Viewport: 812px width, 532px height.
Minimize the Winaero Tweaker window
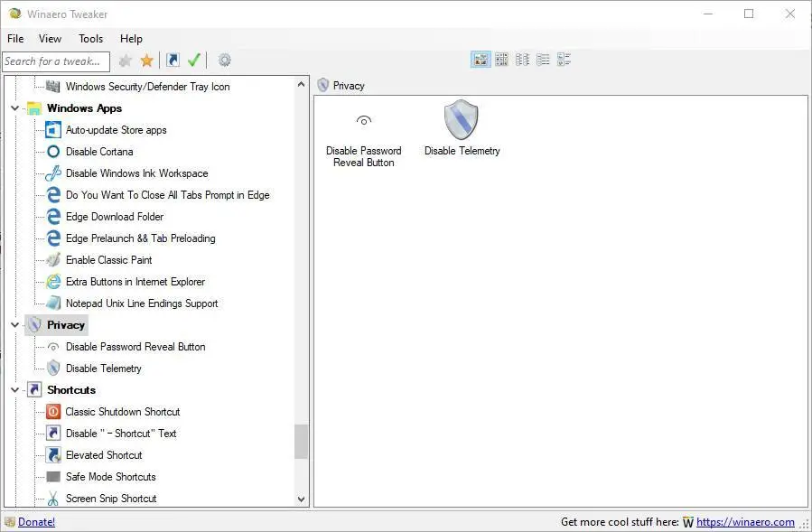(708, 14)
